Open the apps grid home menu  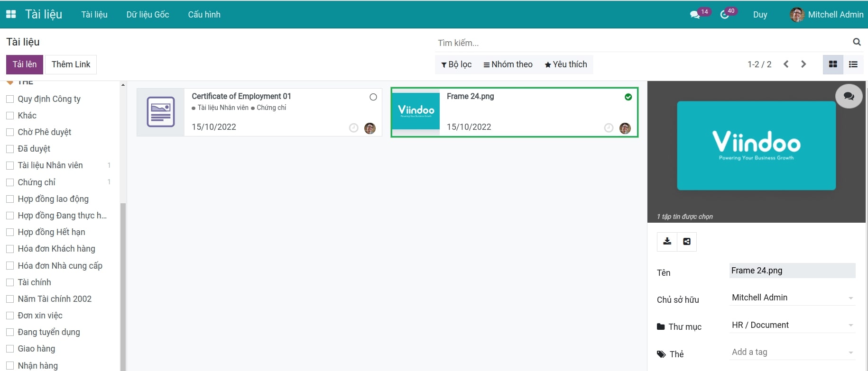(11, 14)
